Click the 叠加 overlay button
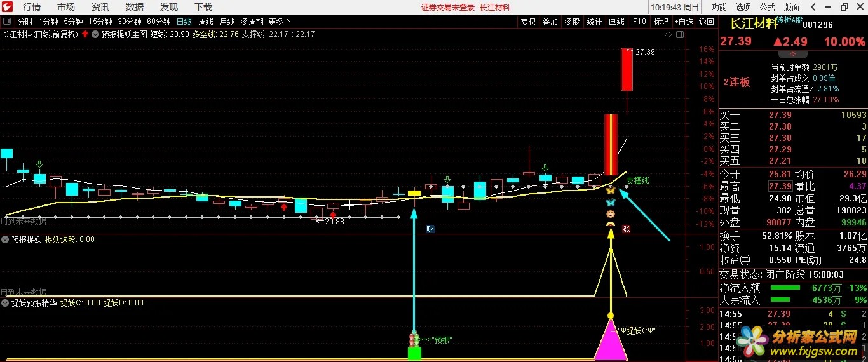 coord(550,21)
